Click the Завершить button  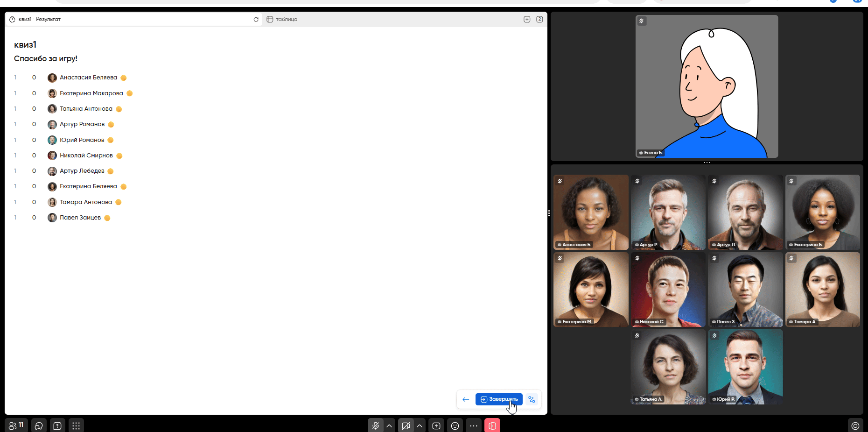[x=499, y=399]
